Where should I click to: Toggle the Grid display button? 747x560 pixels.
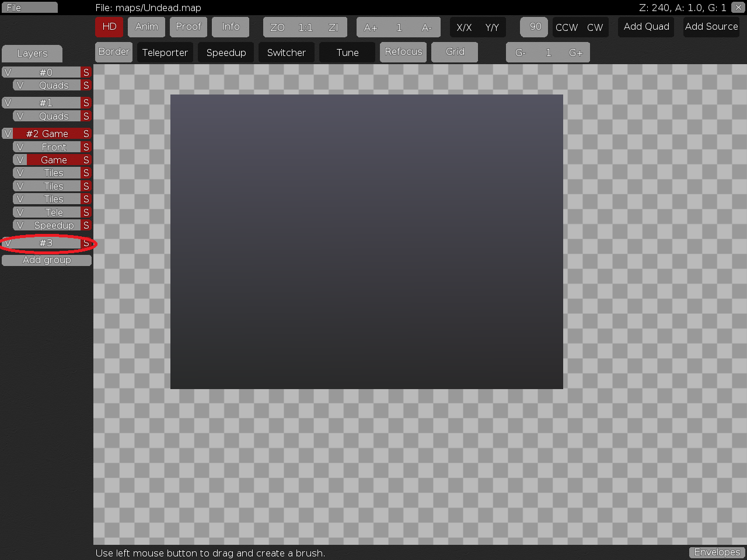[x=455, y=52]
